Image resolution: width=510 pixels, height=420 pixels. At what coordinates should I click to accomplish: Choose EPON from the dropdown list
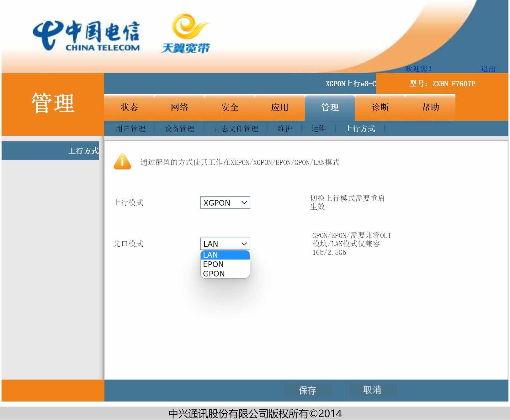point(225,264)
